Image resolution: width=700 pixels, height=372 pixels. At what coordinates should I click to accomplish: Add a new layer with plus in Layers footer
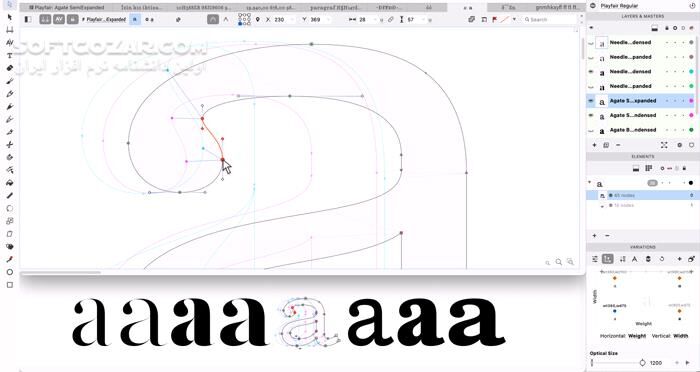click(594, 145)
